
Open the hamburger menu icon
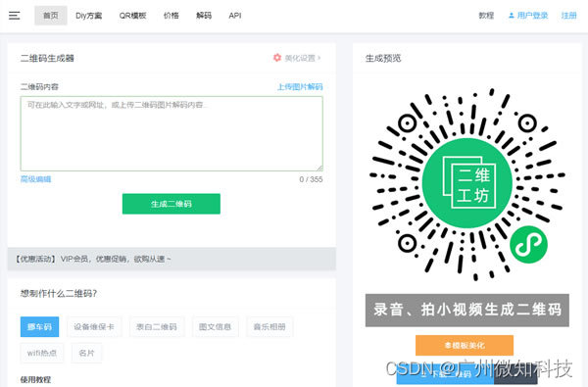coord(15,16)
